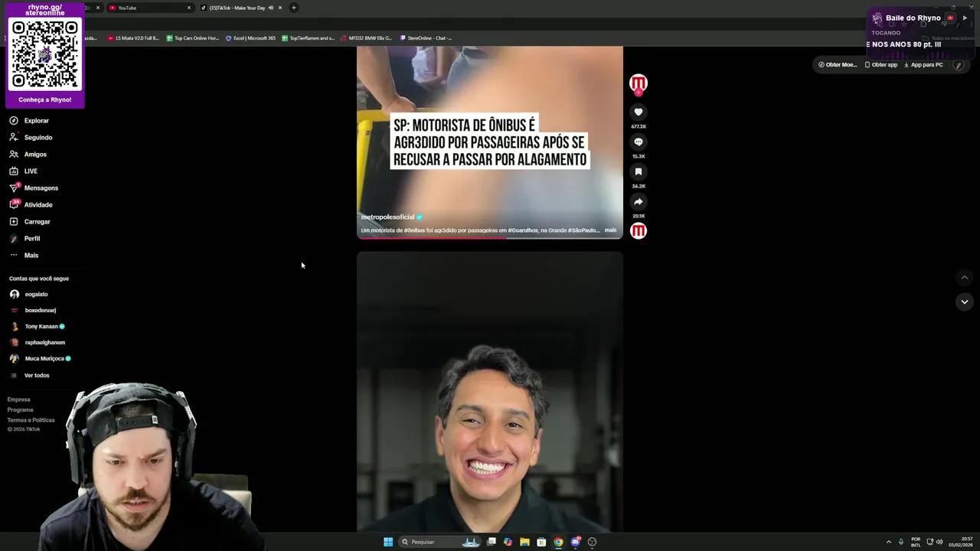Open Task View on taskbar
This screenshot has width=980, height=551.
point(491,542)
